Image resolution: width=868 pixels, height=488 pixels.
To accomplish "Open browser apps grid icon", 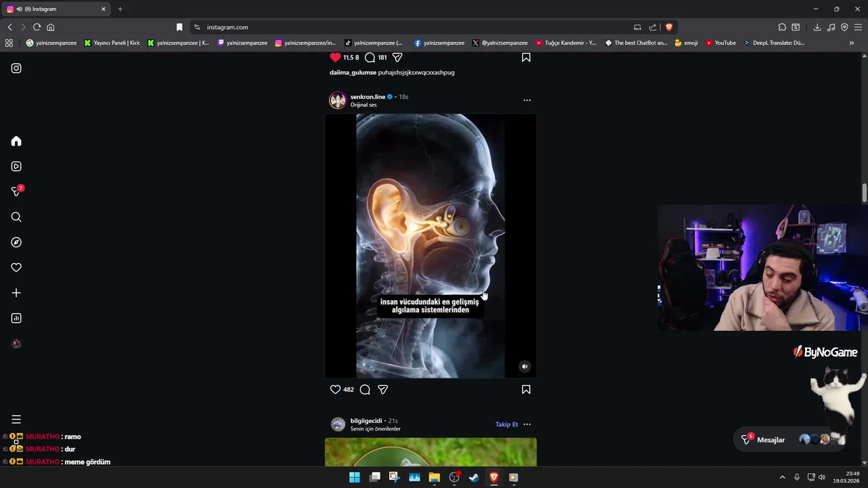I will tap(9, 43).
